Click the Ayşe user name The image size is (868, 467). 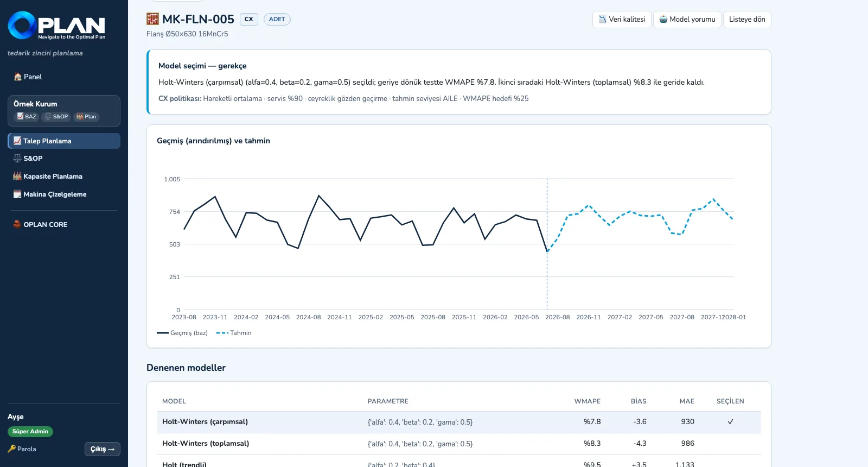tap(16, 417)
